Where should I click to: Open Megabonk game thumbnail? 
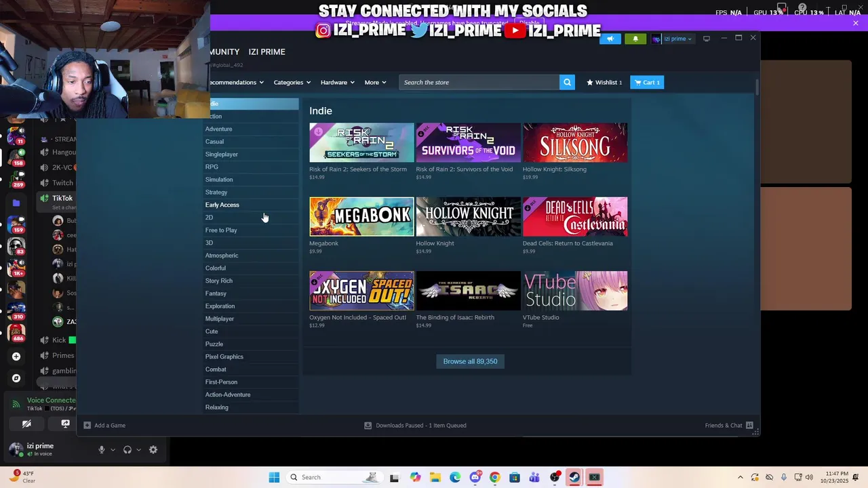pyautogui.click(x=361, y=217)
